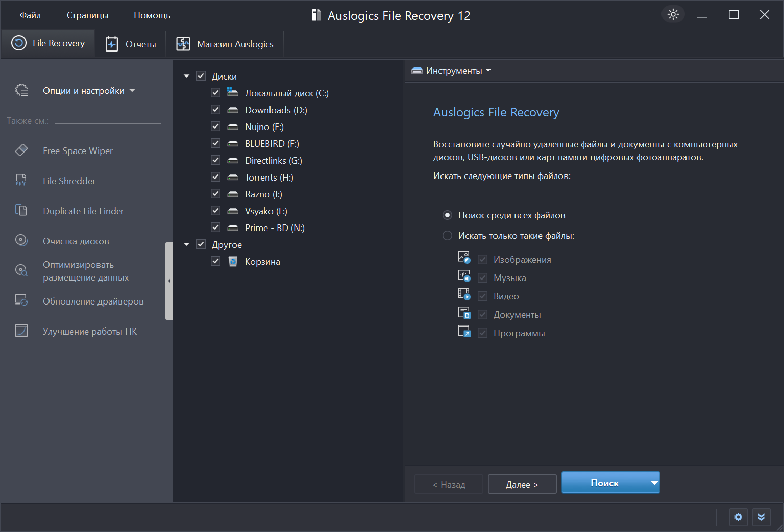
Task: Click the disk cleanup icon (Очистка дисков)
Action: pos(21,240)
